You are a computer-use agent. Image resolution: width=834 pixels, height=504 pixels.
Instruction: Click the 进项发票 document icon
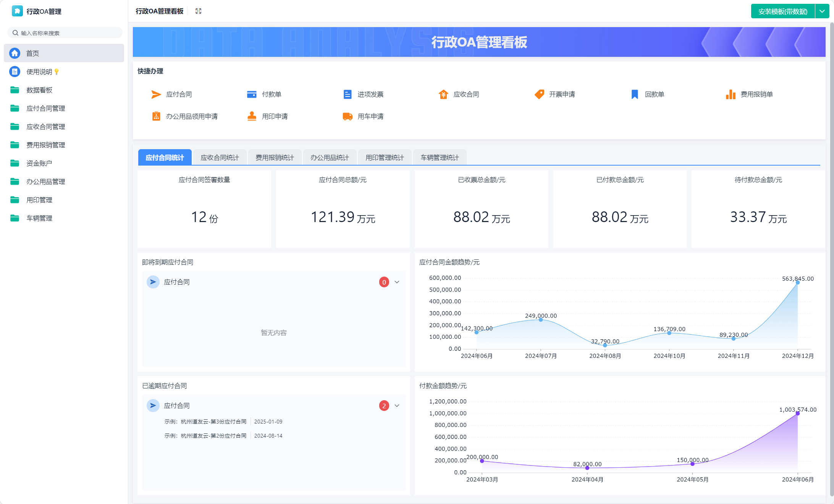(x=347, y=94)
